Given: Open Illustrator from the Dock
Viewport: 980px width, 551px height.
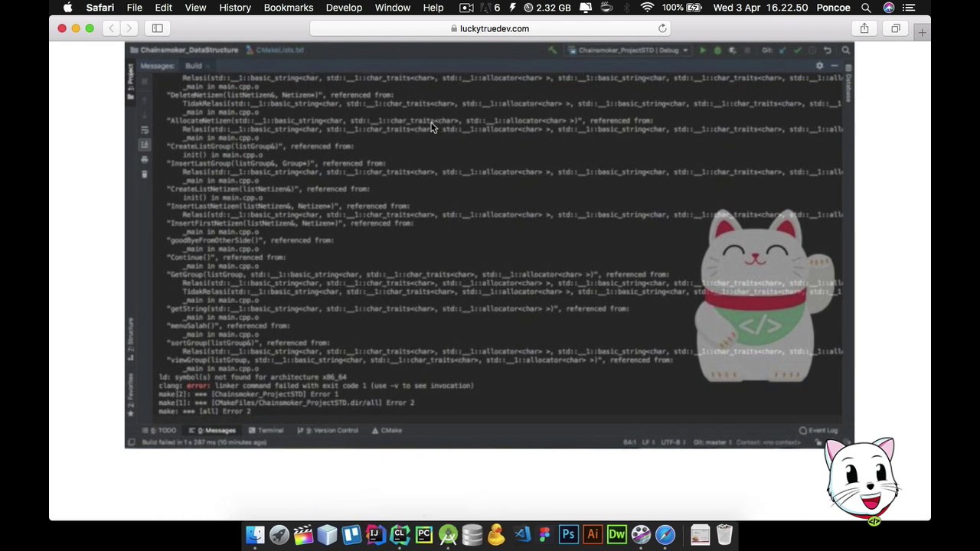Looking at the screenshot, I should (593, 534).
